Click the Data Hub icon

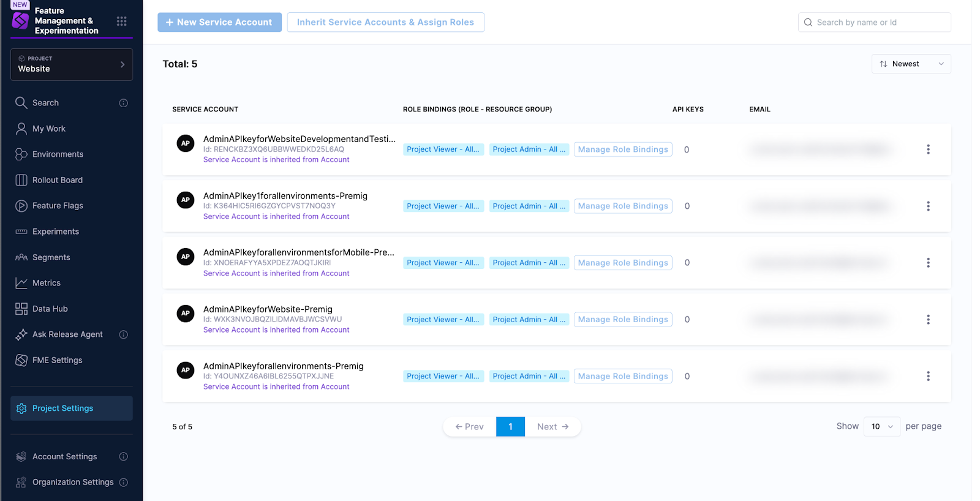tap(21, 309)
